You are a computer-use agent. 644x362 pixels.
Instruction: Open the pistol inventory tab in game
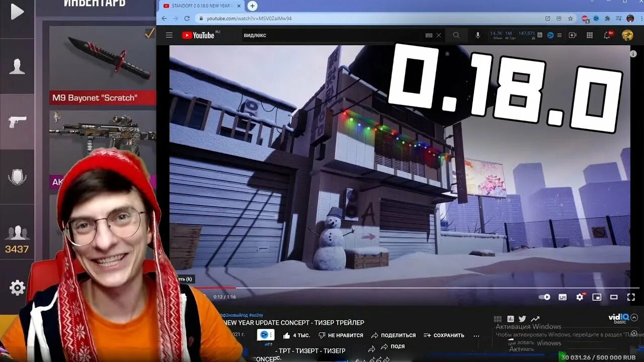[x=17, y=121]
